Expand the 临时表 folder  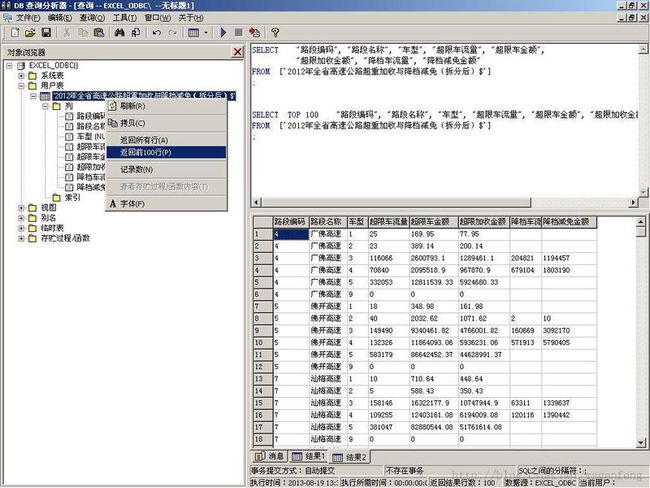(x=21, y=228)
